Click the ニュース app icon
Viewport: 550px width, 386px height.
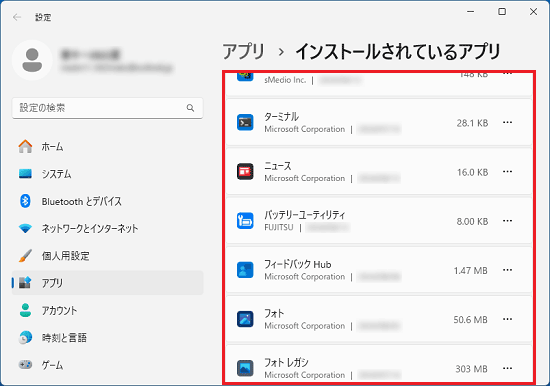click(245, 172)
